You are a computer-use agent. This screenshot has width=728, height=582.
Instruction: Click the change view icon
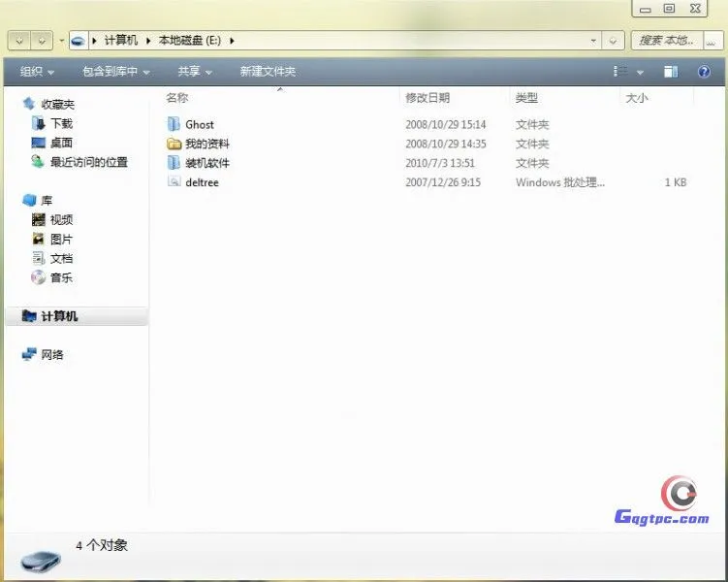pyautogui.click(x=620, y=72)
